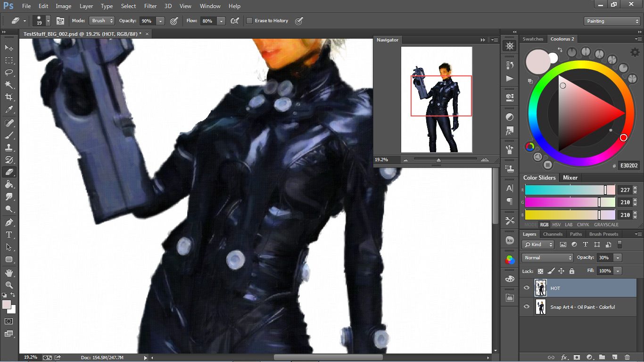Click the CMYK color mode button
This screenshot has width=644, height=362.
(x=583, y=225)
